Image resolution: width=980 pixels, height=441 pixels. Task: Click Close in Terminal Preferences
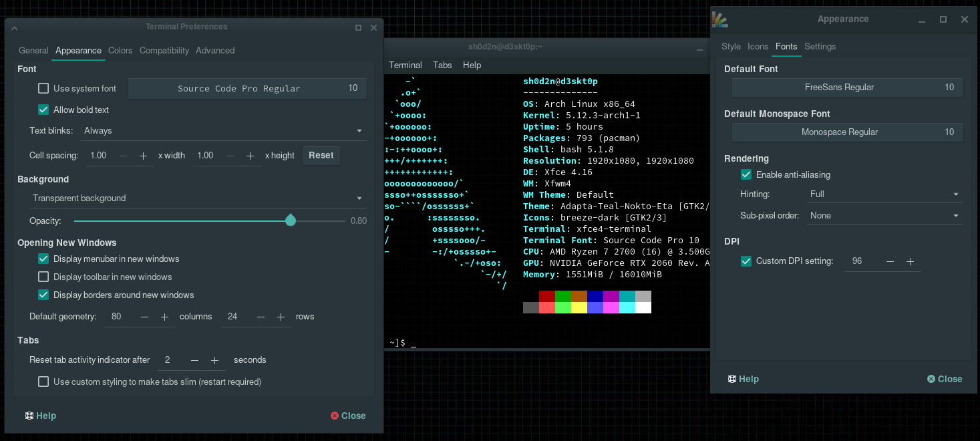[x=348, y=416]
